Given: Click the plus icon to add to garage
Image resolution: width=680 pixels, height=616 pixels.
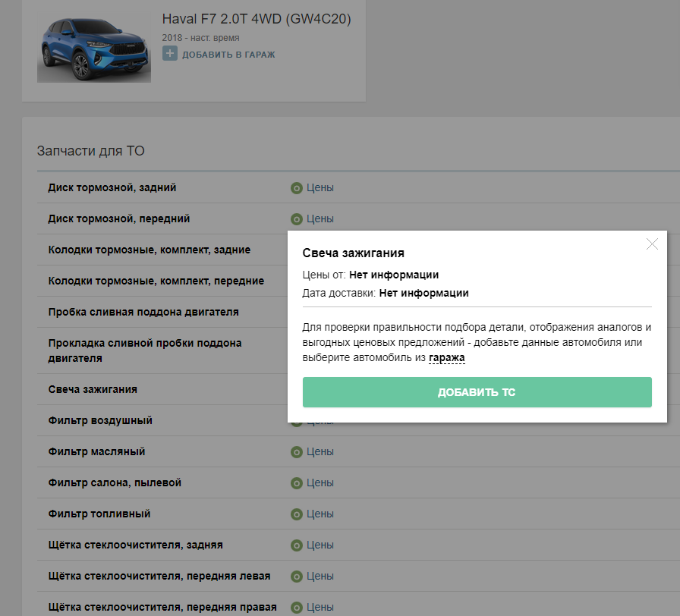Looking at the screenshot, I should pyautogui.click(x=170, y=54).
